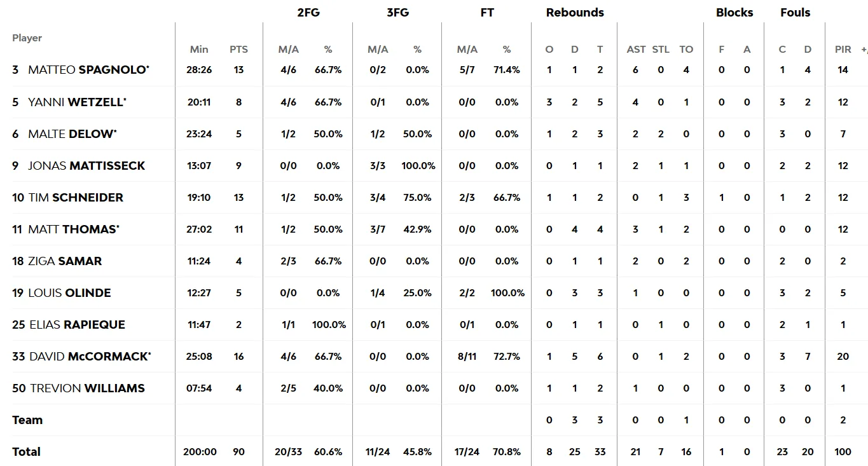Click Jonas Mattisseck player name
Viewport: 868px width, 466px height.
pyautogui.click(x=86, y=165)
